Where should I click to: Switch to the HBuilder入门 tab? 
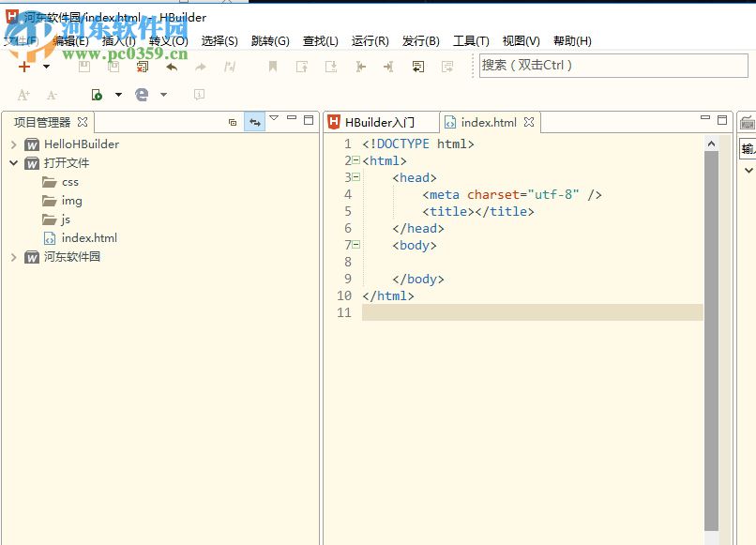click(379, 122)
